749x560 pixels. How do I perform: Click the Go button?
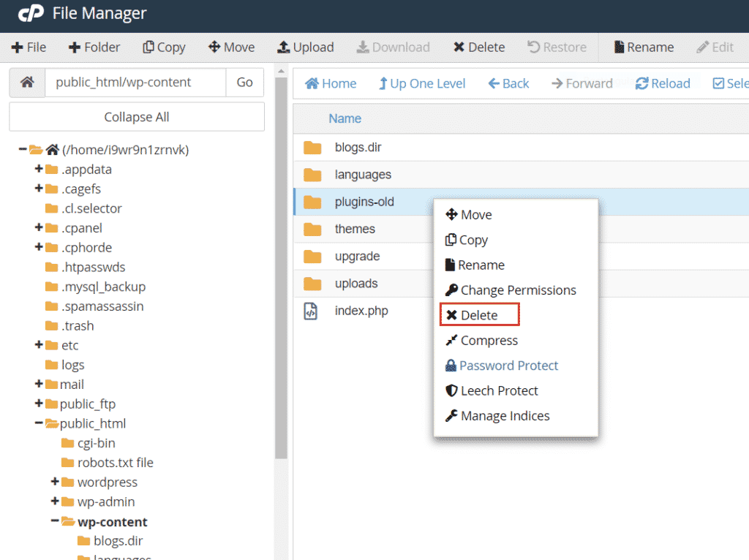pyautogui.click(x=244, y=83)
